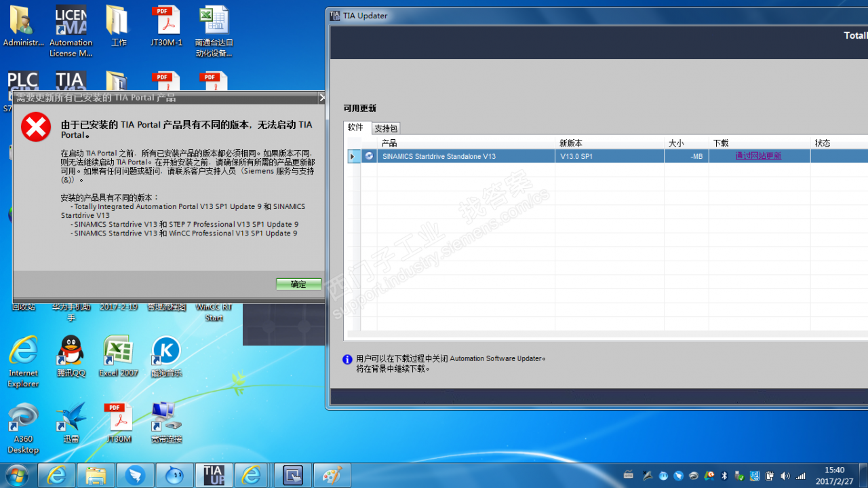Click the row selector arrow for SINAMICS Startdrive

(353, 156)
